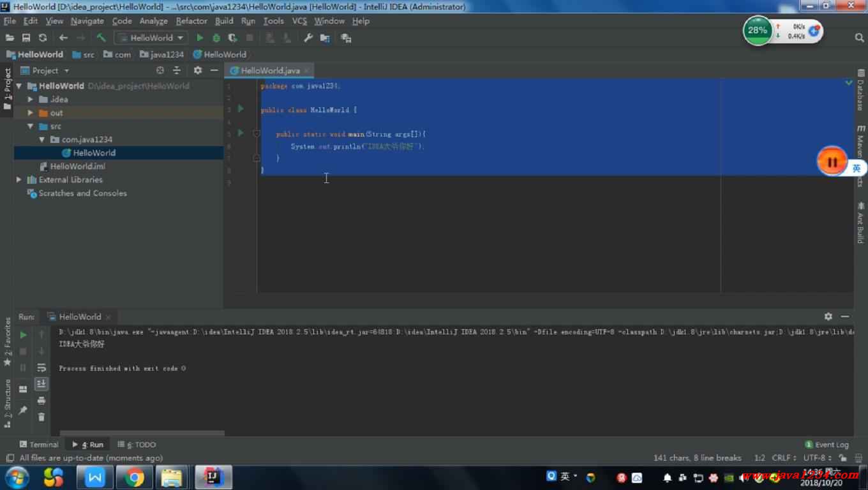Click the Build project hammer icon
The image size is (868, 490).
coord(101,38)
